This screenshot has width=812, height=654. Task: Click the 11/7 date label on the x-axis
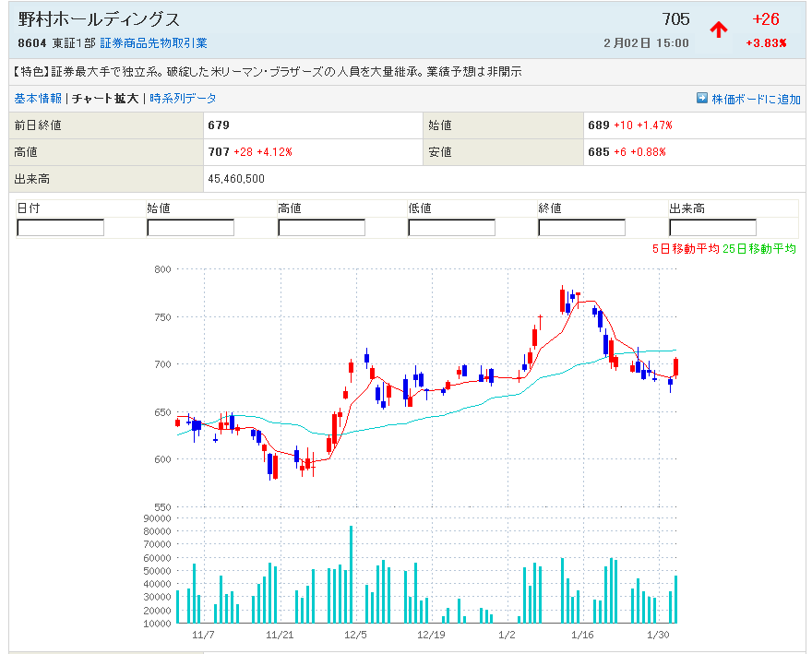tap(203, 636)
